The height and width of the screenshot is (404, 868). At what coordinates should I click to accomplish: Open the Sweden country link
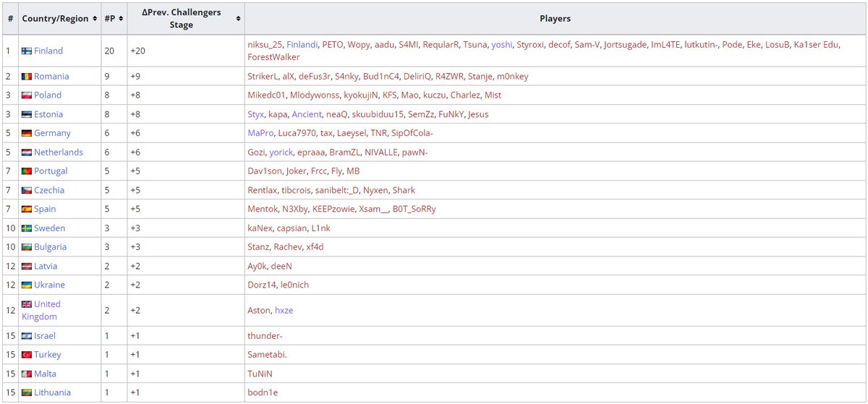click(50, 228)
